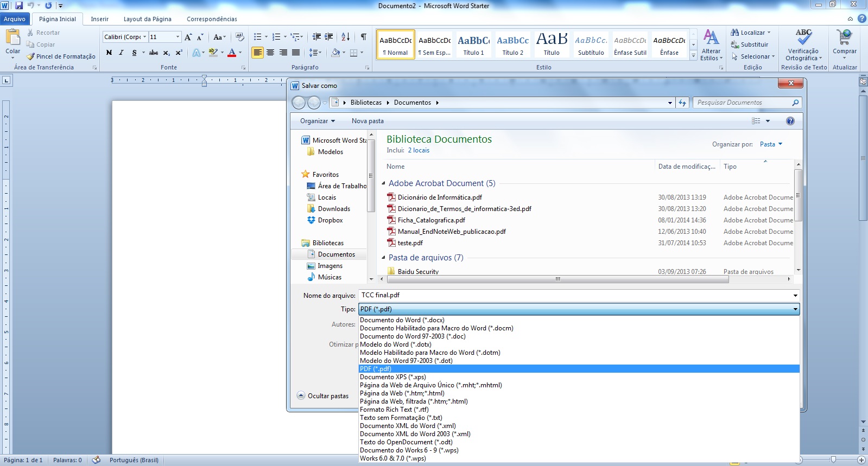This screenshot has height=466, width=868.
Task: Expand the Organizar menu in dialog
Action: coord(318,121)
